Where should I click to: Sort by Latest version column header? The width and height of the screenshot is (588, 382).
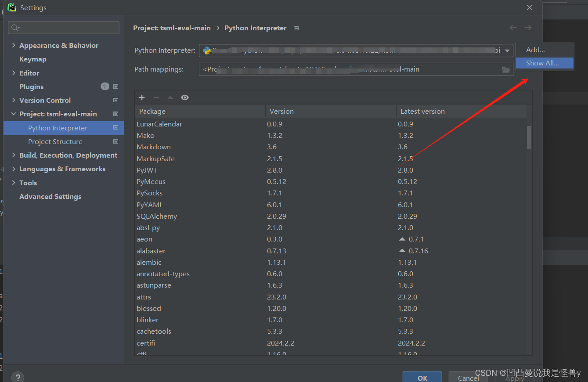tap(461, 111)
